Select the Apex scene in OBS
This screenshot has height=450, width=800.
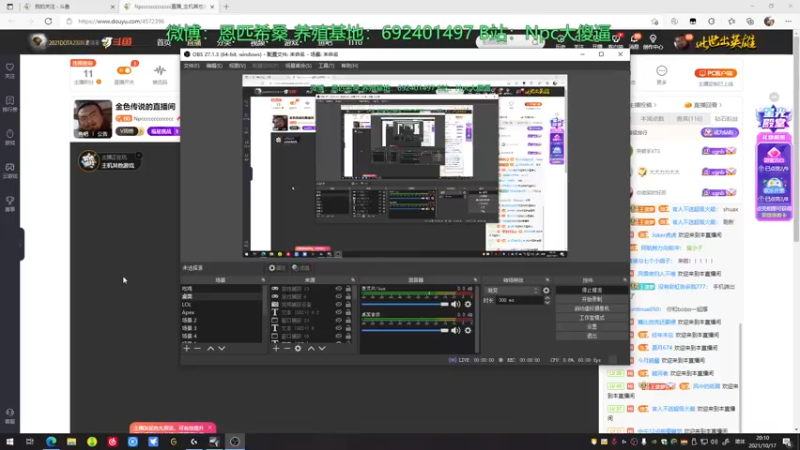221,312
